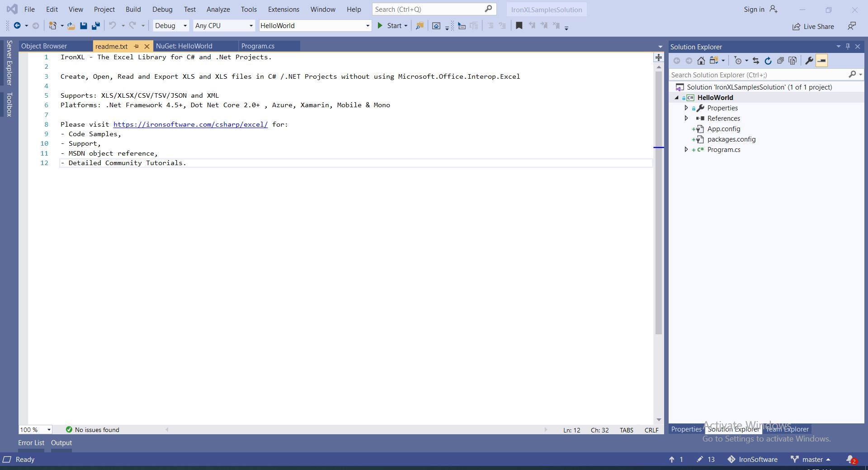The width and height of the screenshot is (868, 470).
Task: Open the Server Explorer side tab
Action: click(9, 62)
